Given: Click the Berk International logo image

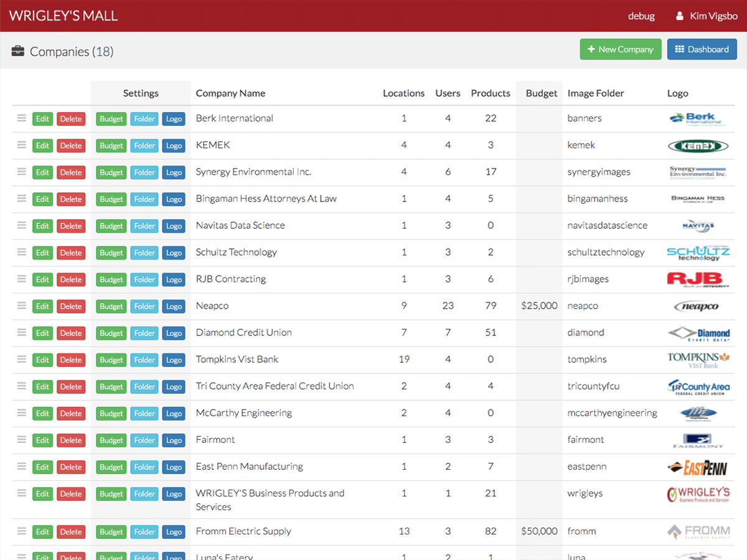Looking at the screenshot, I should (x=698, y=118).
